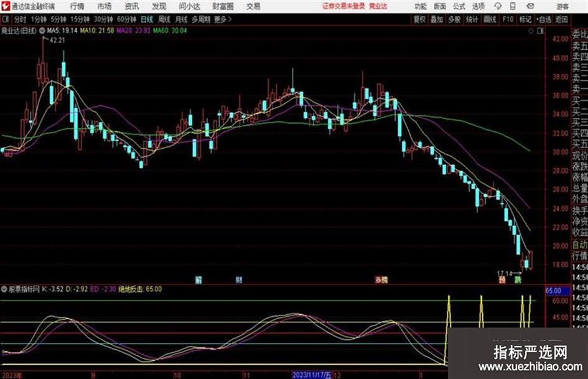Open the 财富圈 menu

pos(223,6)
